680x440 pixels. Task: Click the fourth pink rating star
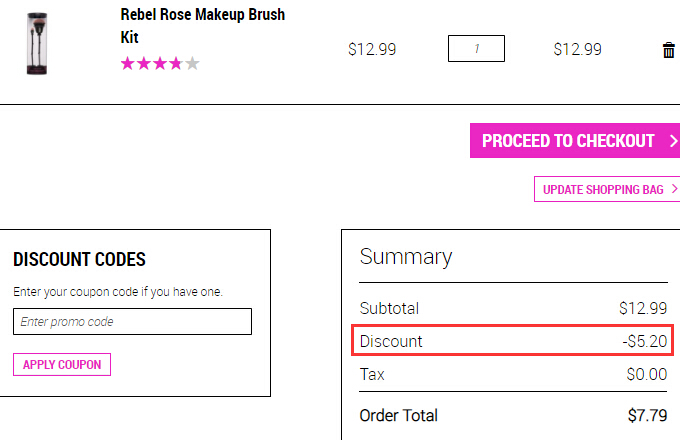click(x=176, y=64)
